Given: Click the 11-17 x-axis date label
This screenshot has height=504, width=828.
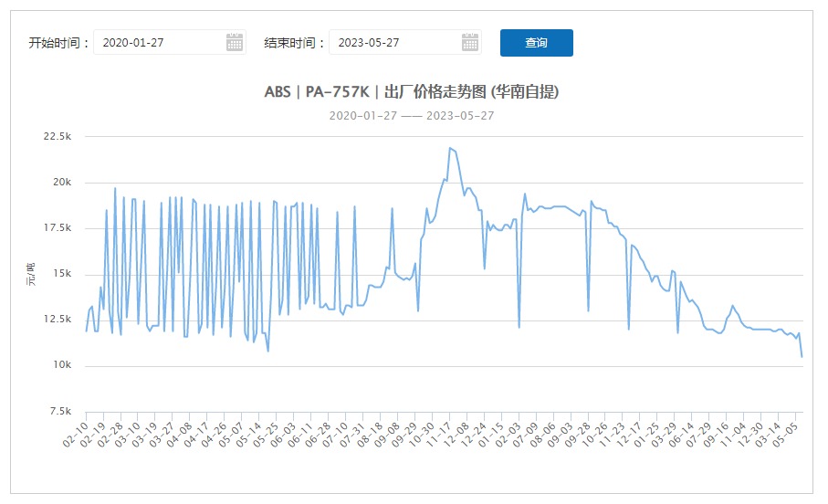Looking at the screenshot, I should pyautogui.click(x=439, y=435).
